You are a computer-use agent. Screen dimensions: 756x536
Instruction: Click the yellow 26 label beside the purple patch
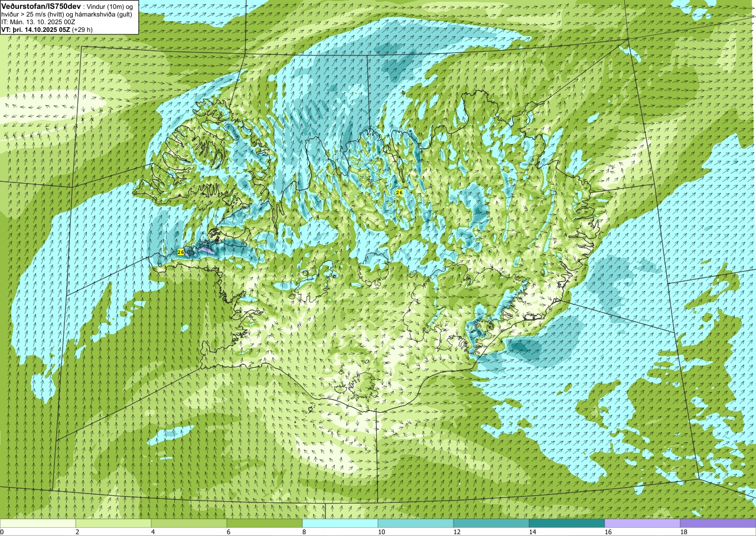coord(181,252)
